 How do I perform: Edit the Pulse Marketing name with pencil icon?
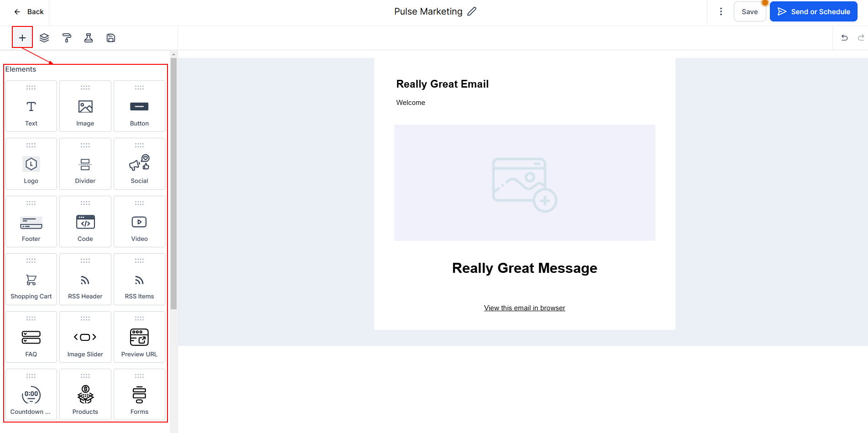[472, 11]
